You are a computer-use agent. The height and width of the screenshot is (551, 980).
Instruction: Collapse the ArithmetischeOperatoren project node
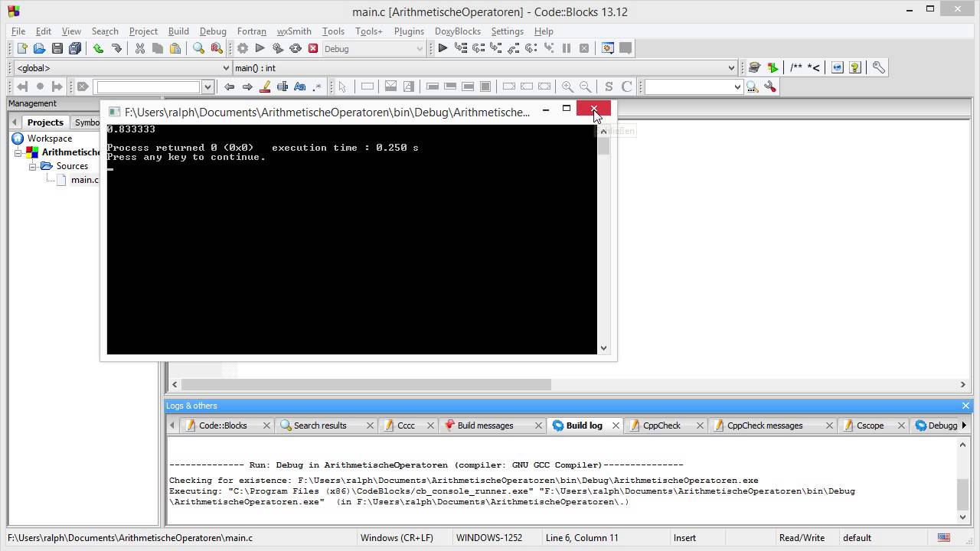(x=19, y=152)
